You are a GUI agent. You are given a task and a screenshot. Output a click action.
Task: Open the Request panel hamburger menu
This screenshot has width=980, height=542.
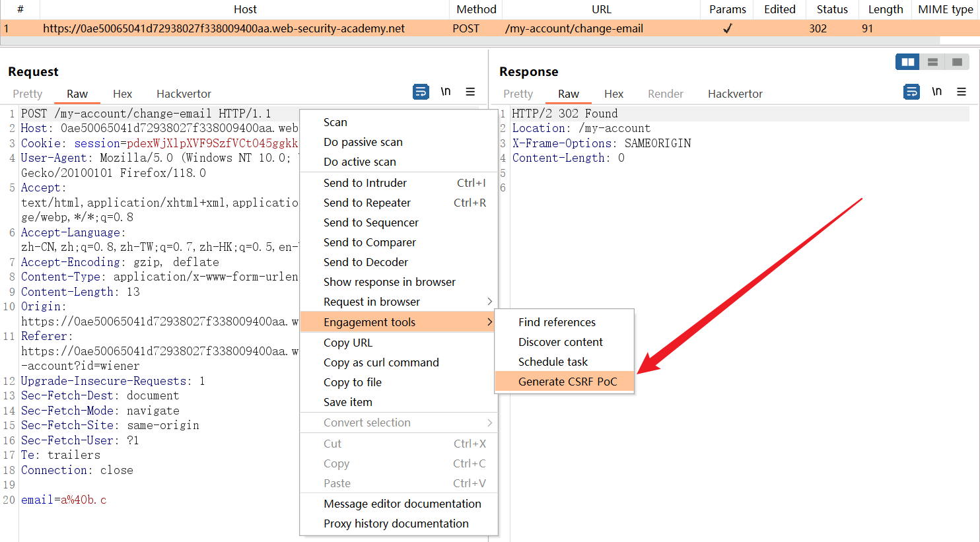coord(470,92)
